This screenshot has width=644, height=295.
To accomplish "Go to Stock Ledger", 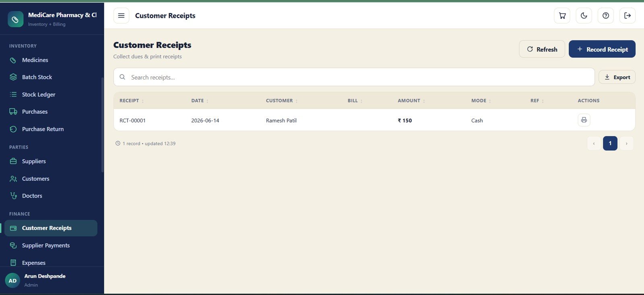I will [51, 94].
